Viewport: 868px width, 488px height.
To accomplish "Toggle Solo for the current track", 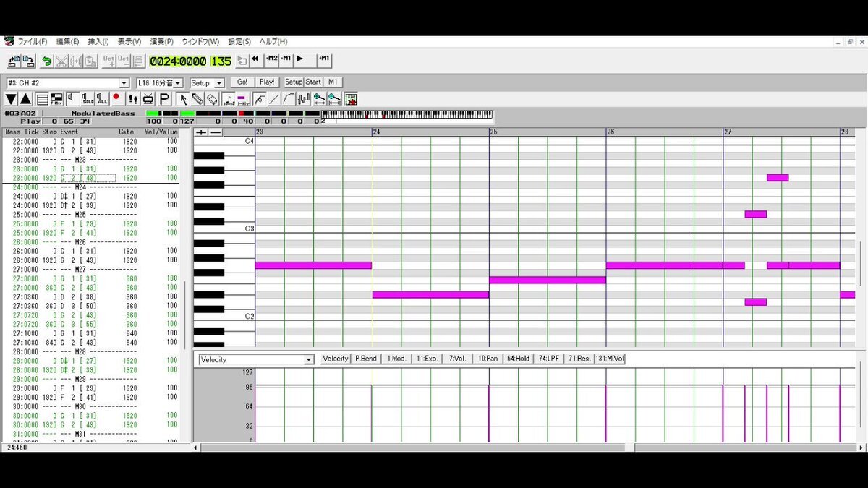I will click(88, 98).
